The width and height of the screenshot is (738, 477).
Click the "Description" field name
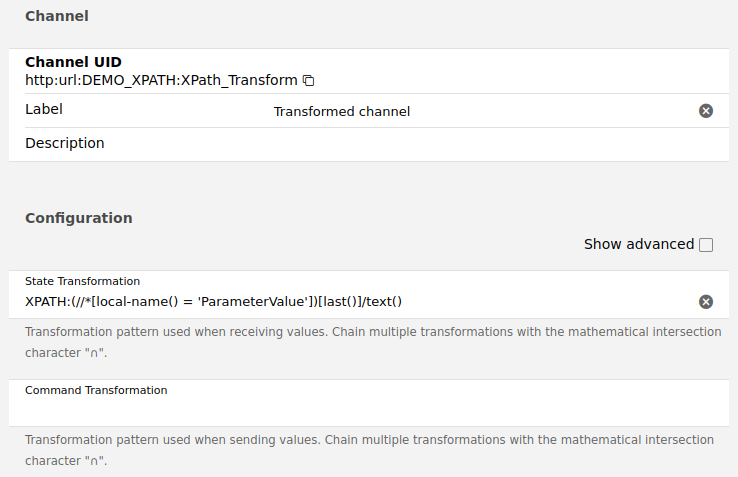click(65, 143)
